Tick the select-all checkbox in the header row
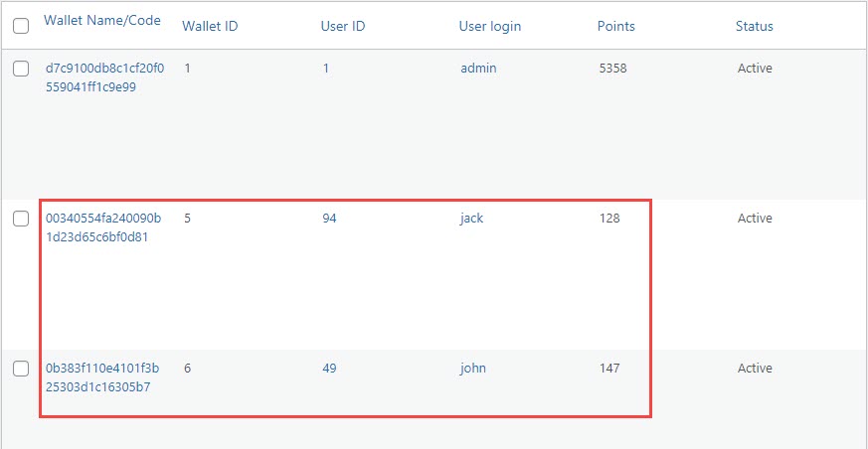 coord(21,26)
